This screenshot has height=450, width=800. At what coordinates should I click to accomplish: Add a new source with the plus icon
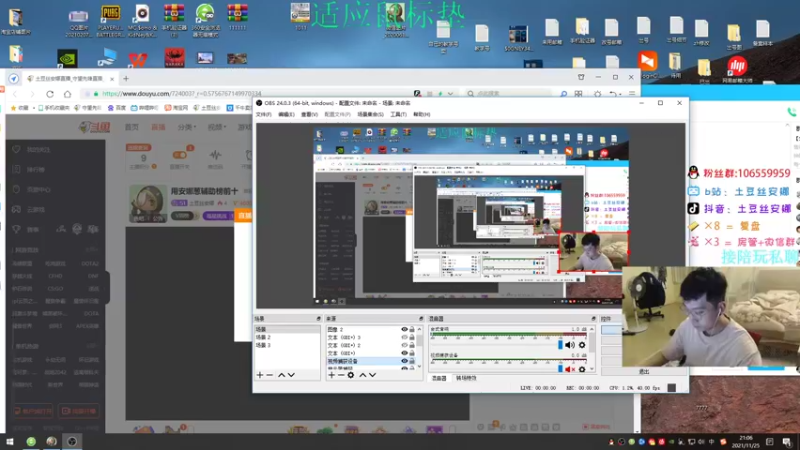[331, 375]
